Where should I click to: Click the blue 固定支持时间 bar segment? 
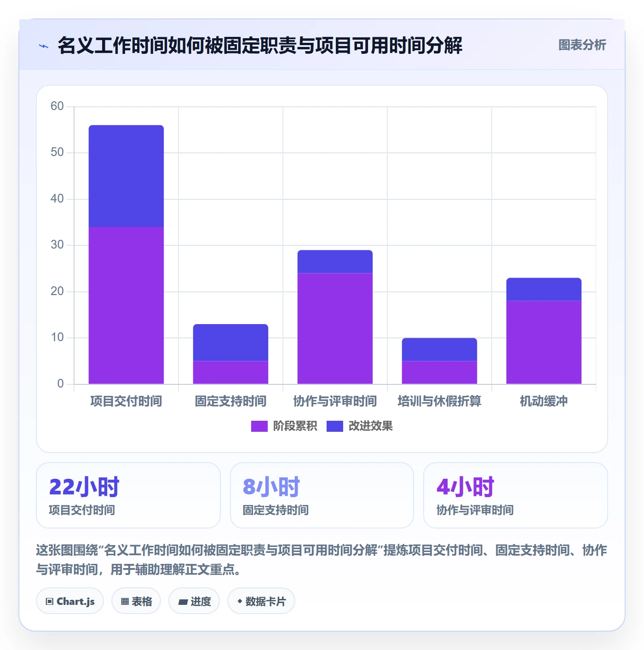(x=230, y=342)
